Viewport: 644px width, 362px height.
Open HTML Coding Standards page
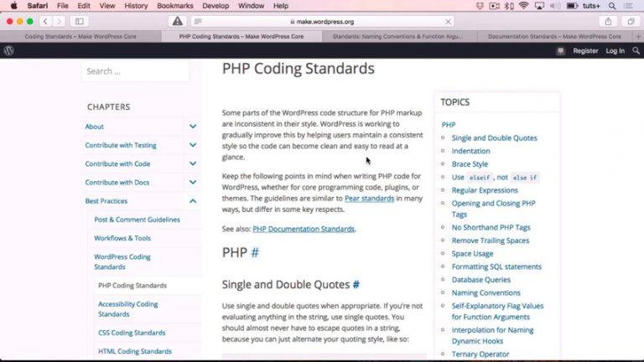coord(135,351)
